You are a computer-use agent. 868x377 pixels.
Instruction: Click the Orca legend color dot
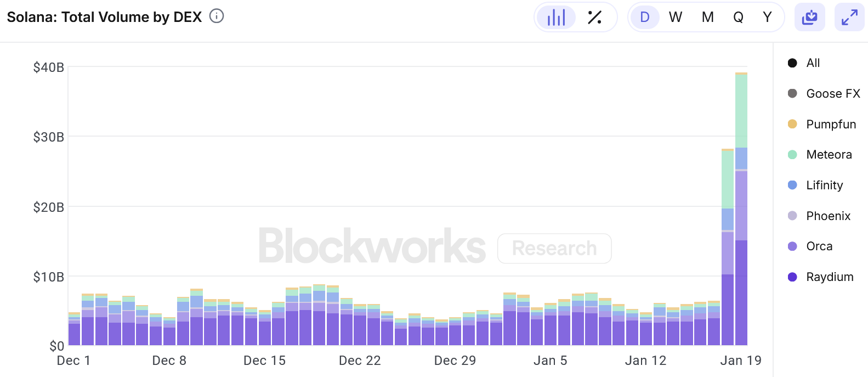tap(792, 246)
